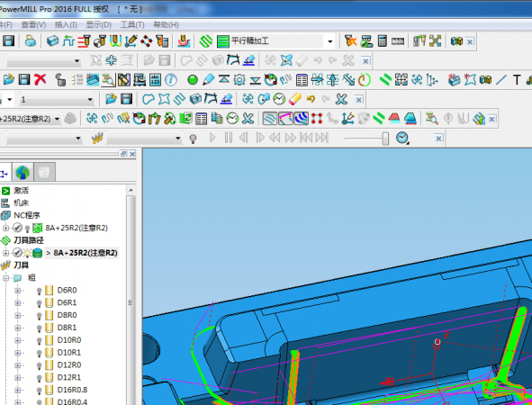
Task: Toggle lightbulb for tool D12R1
Action: click(39, 378)
